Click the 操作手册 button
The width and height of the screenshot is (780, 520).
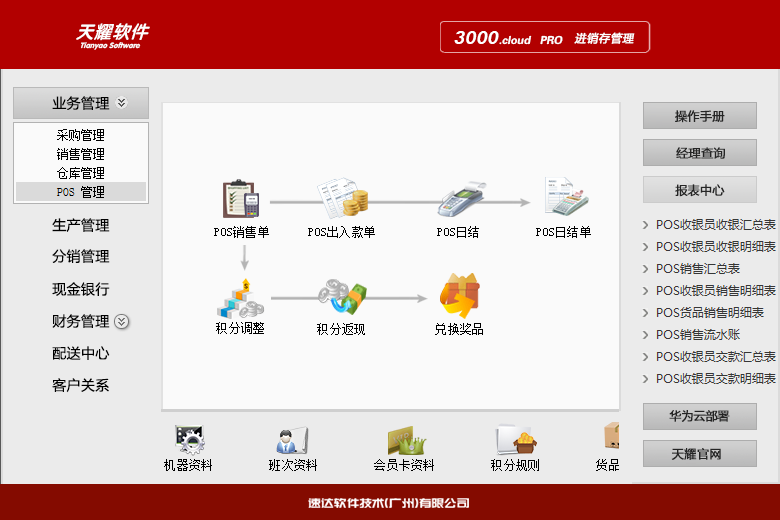(699, 116)
